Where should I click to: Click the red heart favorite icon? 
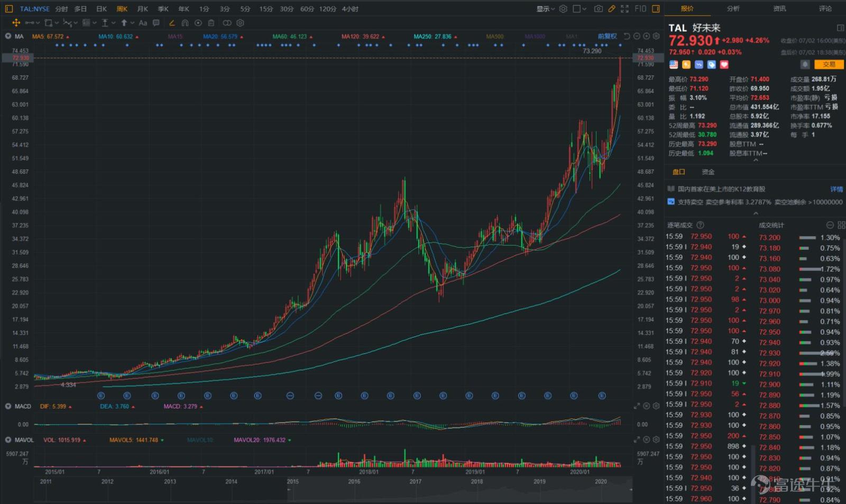[x=724, y=64]
